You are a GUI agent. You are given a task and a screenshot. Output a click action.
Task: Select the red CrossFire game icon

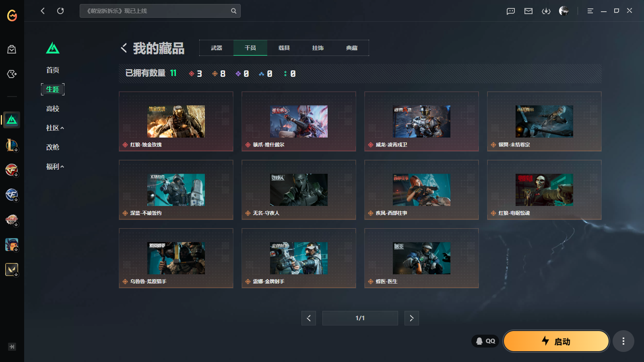pyautogui.click(x=12, y=170)
